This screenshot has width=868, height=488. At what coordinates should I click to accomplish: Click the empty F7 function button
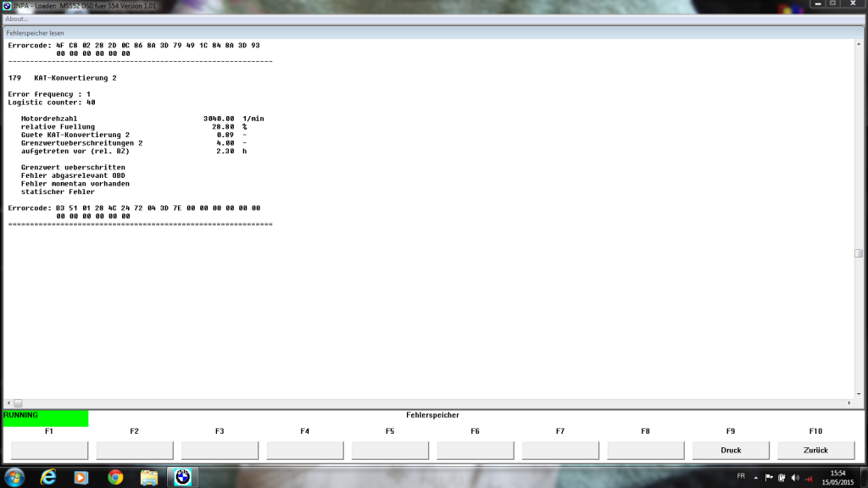coord(560,451)
